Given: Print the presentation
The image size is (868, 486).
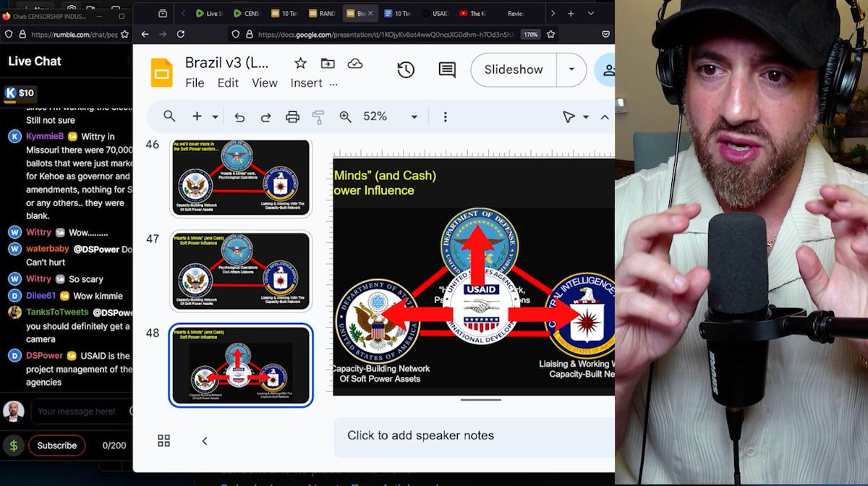Looking at the screenshot, I should pyautogui.click(x=292, y=117).
